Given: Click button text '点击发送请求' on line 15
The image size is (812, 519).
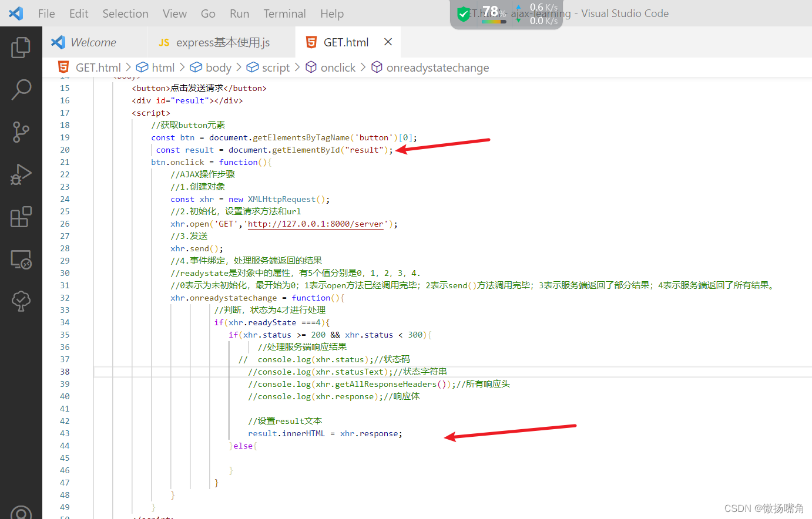Looking at the screenshot, I should coord(197,88).
